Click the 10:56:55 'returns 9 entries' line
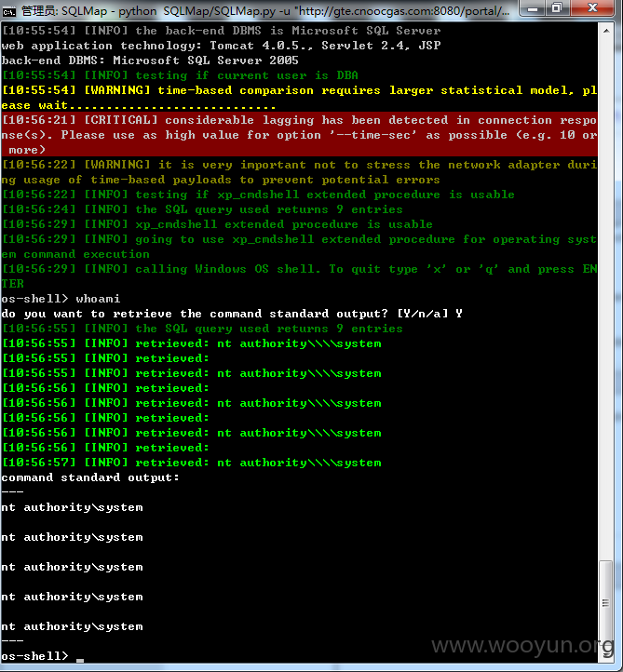The height and width of the screenshot is (672, 623). tap(202, 329)
